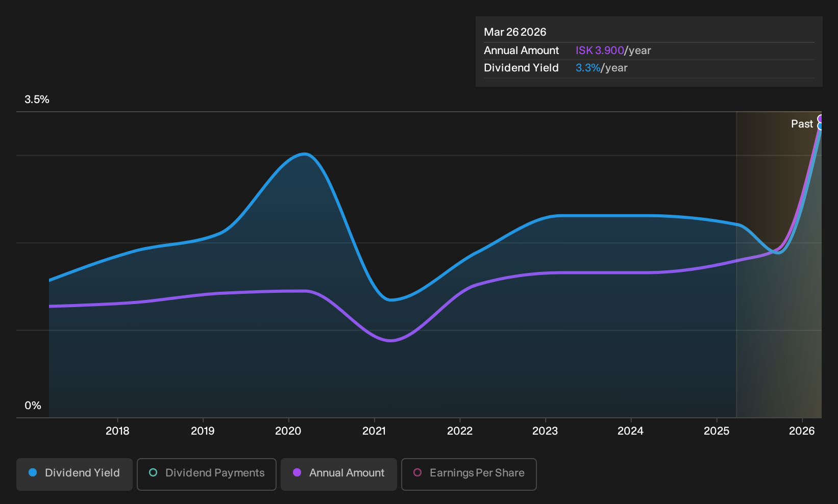Image resolution: width=838 pixels, height=504 pixels.
Task: Click the 3.5% y-axis label
Action: click(x=37, y=99)
